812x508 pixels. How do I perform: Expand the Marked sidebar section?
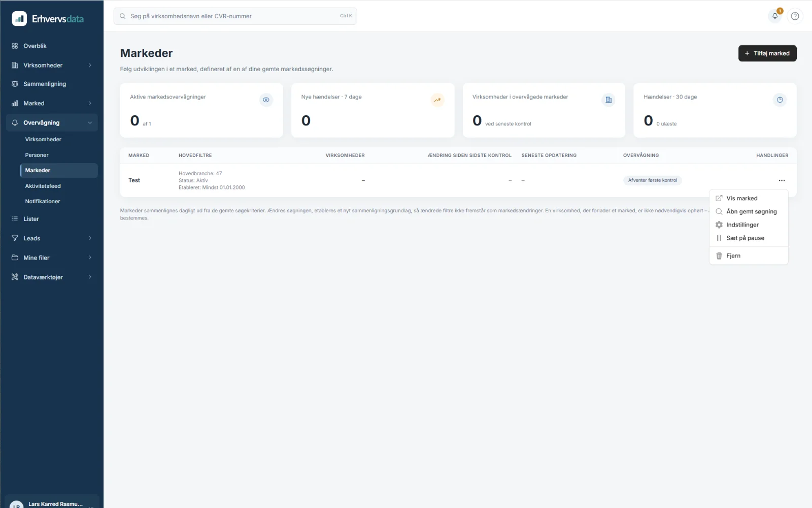(x=52, y=103)
